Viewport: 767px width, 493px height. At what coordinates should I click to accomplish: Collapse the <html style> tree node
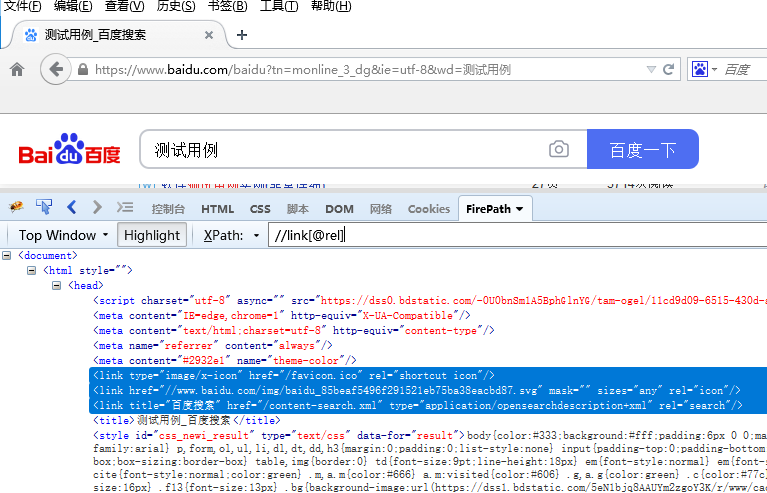[31, 270]
